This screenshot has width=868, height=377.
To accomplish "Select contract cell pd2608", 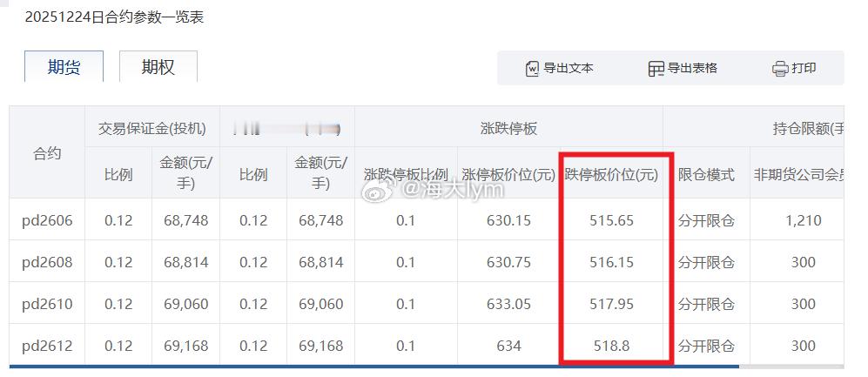I will 47,262.
